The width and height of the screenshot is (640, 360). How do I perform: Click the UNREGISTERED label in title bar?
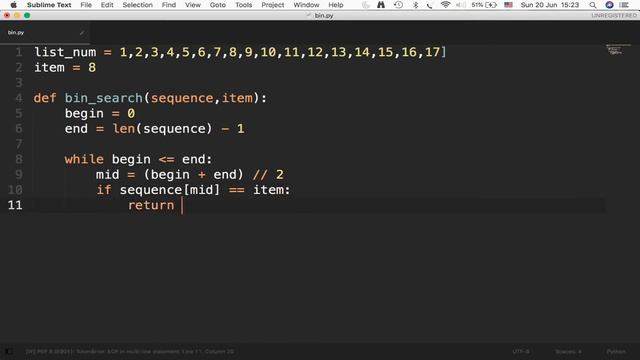(614, 16)
